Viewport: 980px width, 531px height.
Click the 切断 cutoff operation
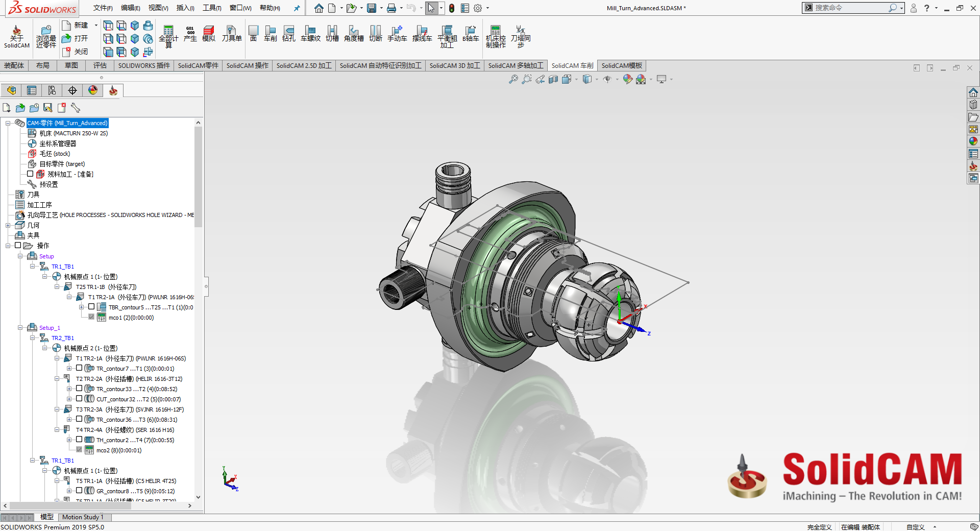click(376, 34)
